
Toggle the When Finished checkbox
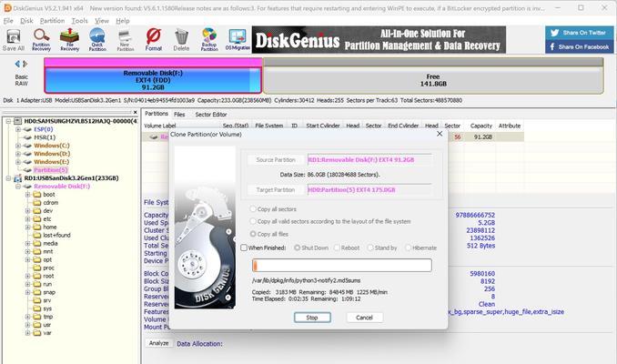[x=244, y=248]
